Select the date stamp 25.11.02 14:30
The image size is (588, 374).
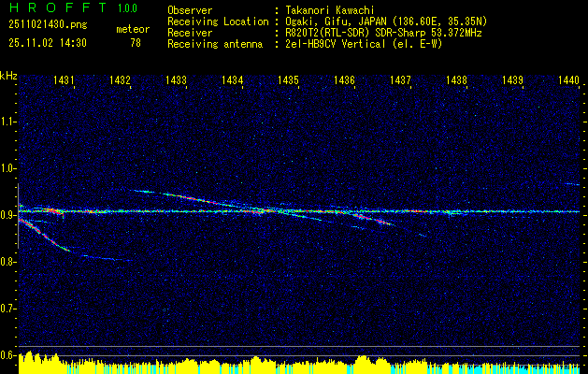click(x=48, y=42)
